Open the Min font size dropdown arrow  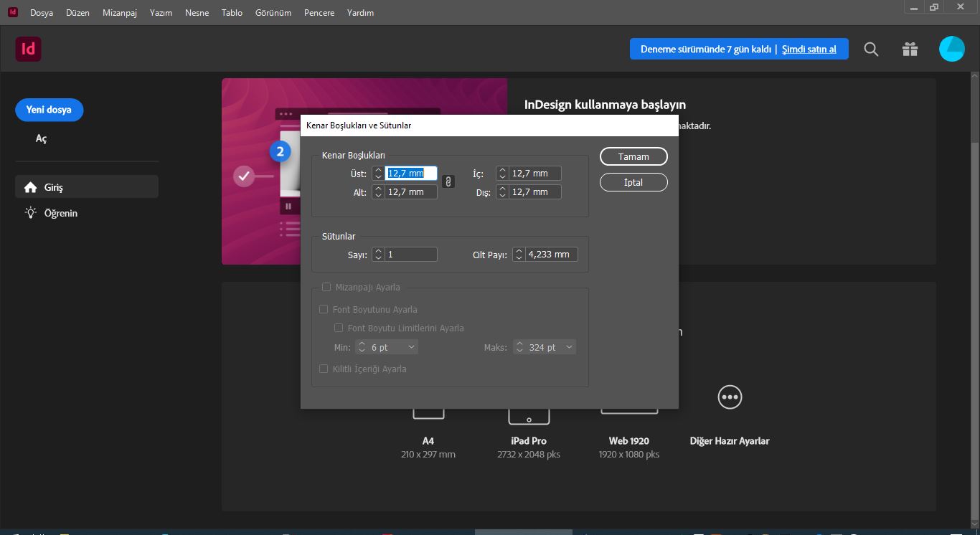tap(411, 347)
